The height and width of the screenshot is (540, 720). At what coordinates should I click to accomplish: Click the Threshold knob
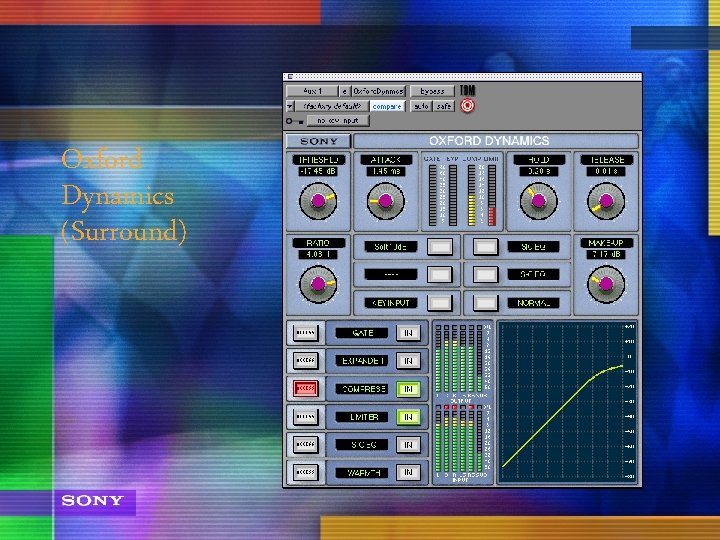click(x=318, y=201)
